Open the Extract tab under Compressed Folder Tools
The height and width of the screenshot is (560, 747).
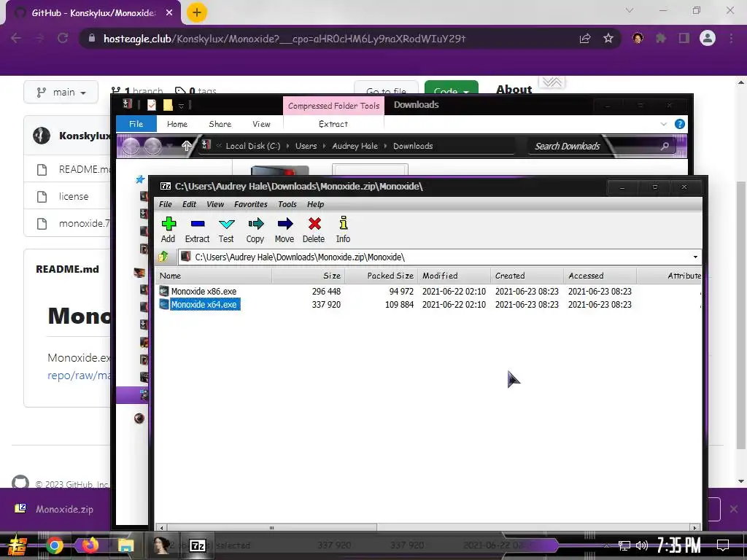pyautogui.click(x=333, y=124)
